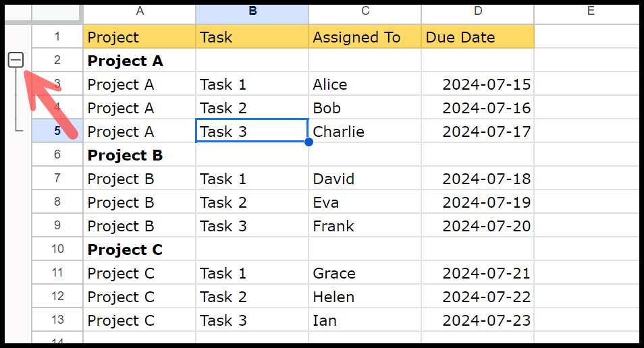Collapse the Project A row group
Image resolution: width=644 pixels, height=348 pixels.
[x=16, y=60]
